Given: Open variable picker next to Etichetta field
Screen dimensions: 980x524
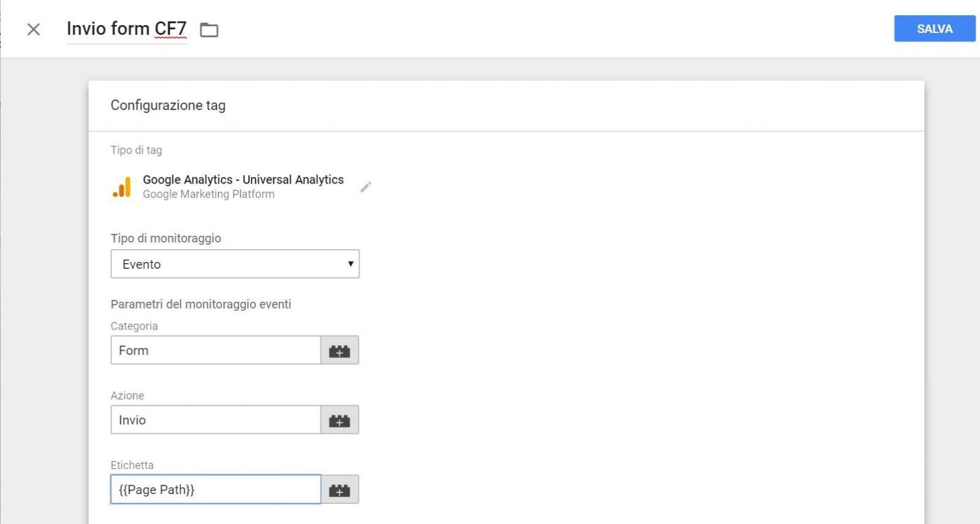Looking at the screenshot, I should click(x=339, y=490).
